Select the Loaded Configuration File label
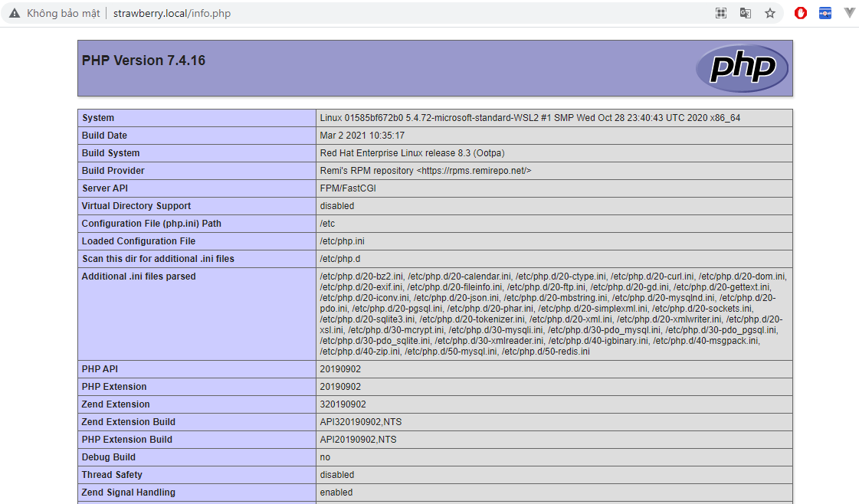Image resolution: width=859 pixels, height=504 pixels. [x=139, y=241]
